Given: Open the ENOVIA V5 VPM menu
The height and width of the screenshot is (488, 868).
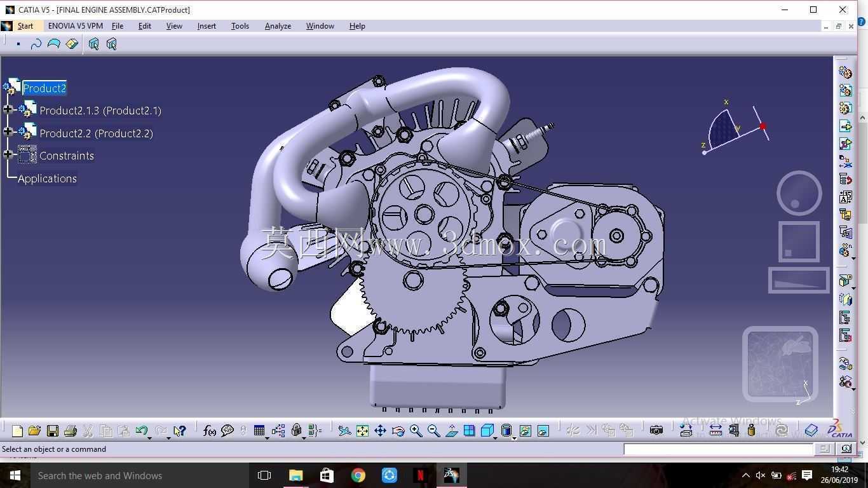Looking at the screenshot, I should tap(75, 26).
